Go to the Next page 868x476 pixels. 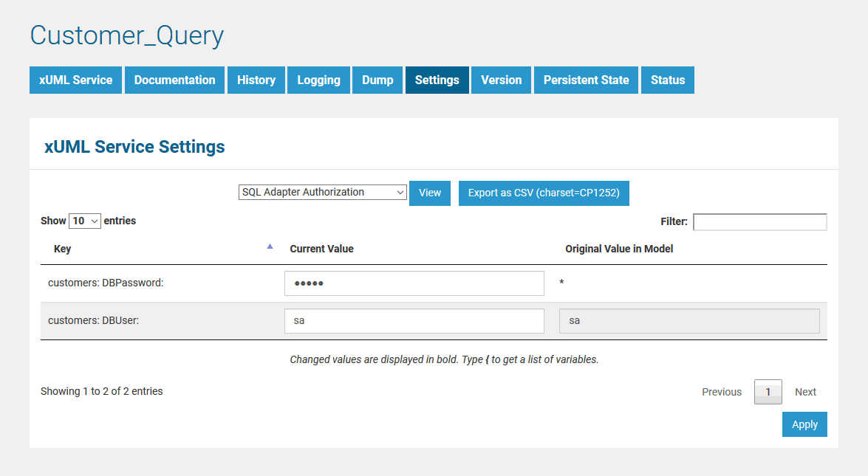[805, 392]
